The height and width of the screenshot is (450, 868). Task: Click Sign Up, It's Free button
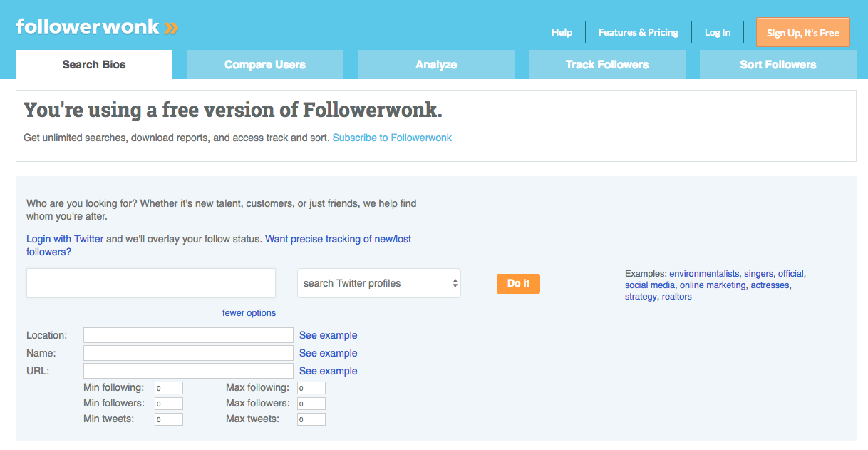pos(803,32)
